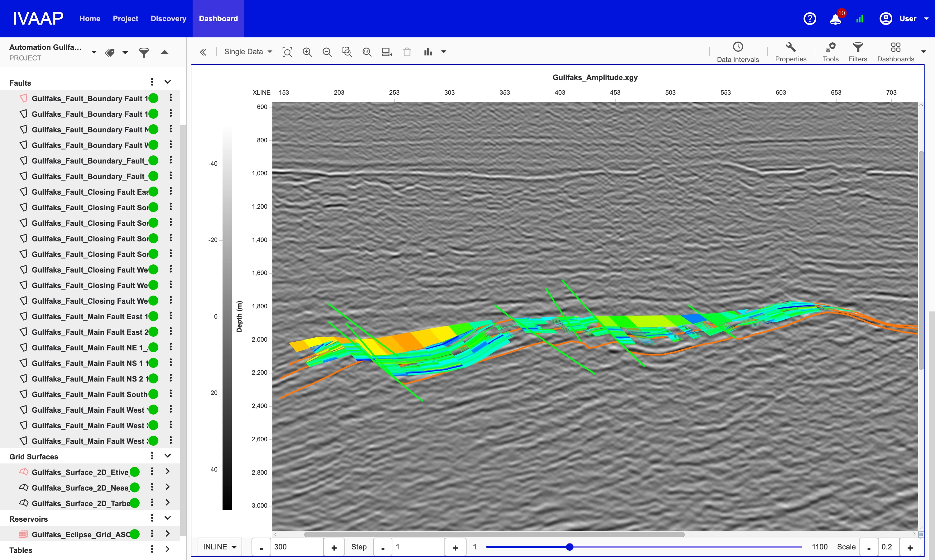935x560 pixels.
Task: Increase Scale with plus button
Action: point(910,548)
